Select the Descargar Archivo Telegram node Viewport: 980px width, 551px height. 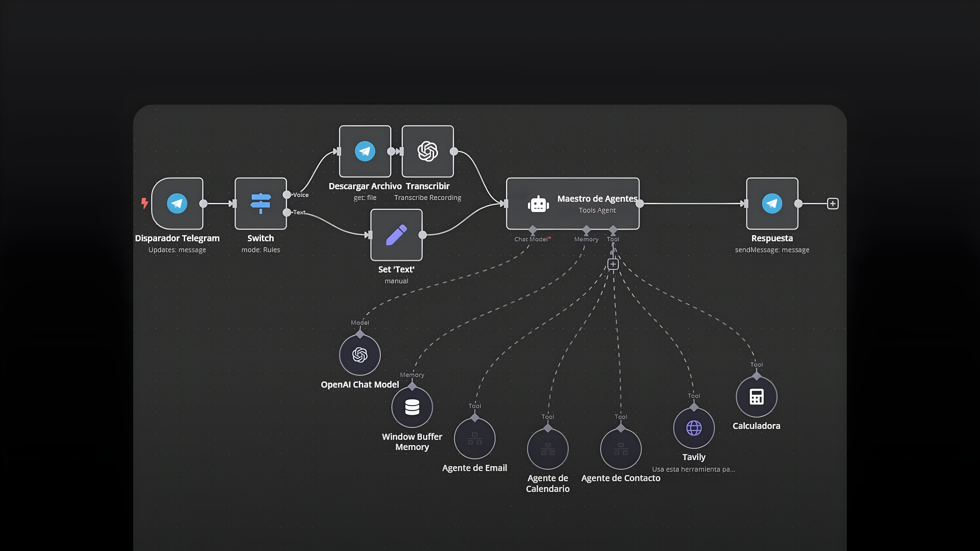pyautogui.click(x=365, y=151)
